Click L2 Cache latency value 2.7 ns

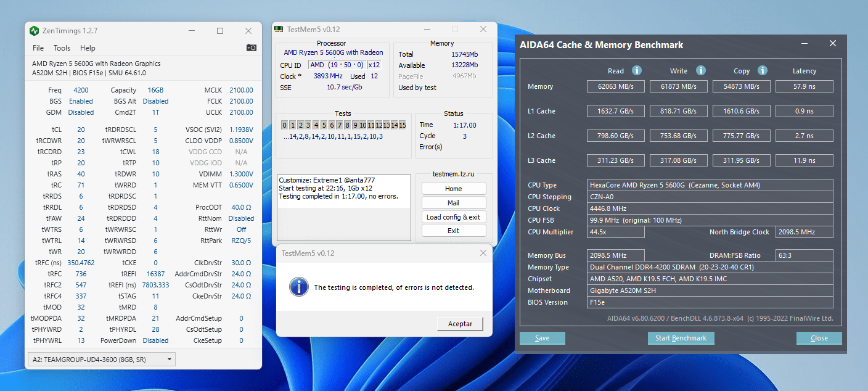tap(805, 136)
